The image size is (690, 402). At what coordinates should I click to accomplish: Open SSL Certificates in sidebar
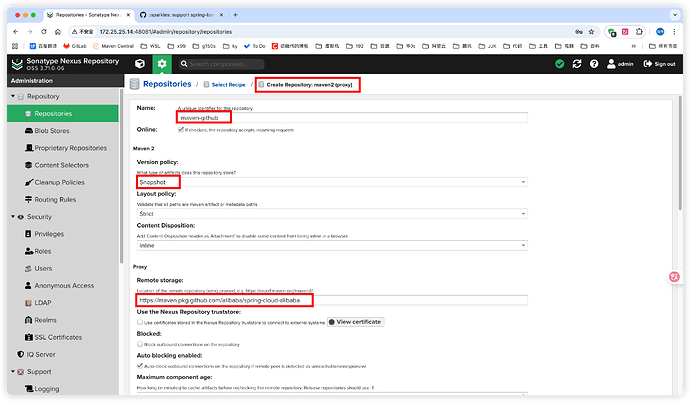click(53, 337)
